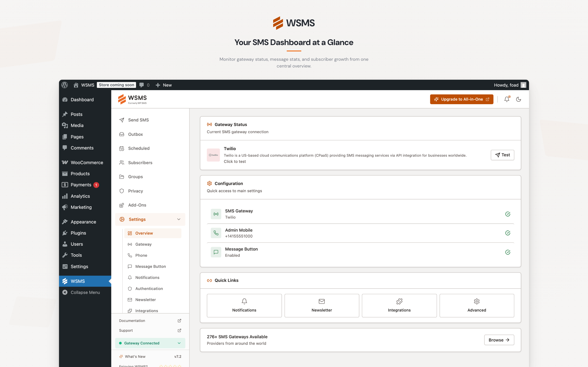Click the notification bell in plugin header
This screenshot has height=367, width=588.
(507, 99)
